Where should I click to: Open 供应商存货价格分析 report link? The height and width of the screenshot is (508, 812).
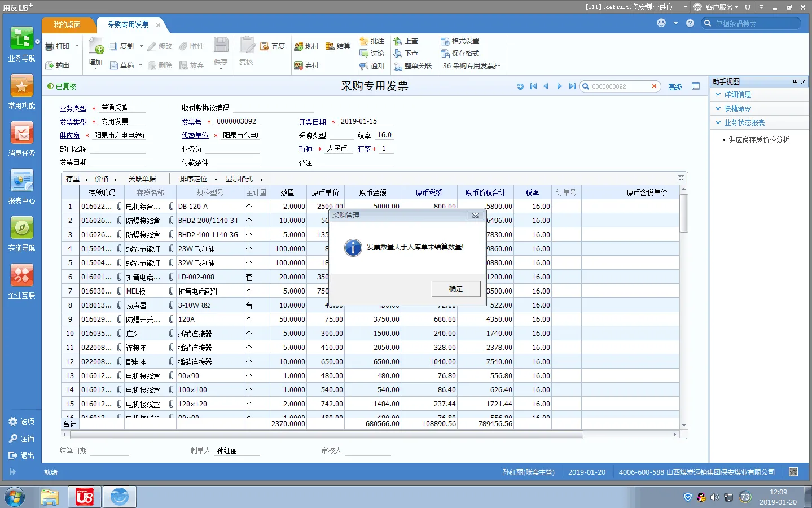point(759,139)
